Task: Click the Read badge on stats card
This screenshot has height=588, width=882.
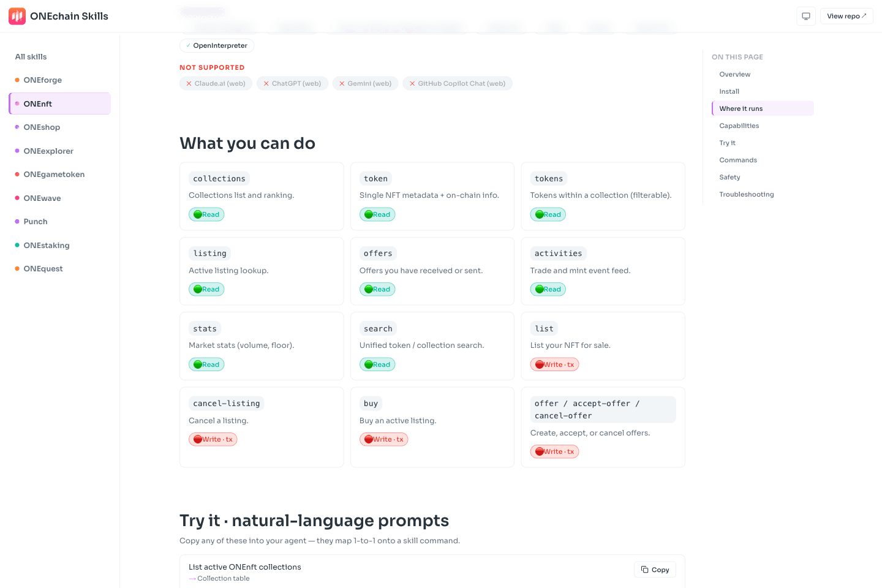Action: [206, 364]
